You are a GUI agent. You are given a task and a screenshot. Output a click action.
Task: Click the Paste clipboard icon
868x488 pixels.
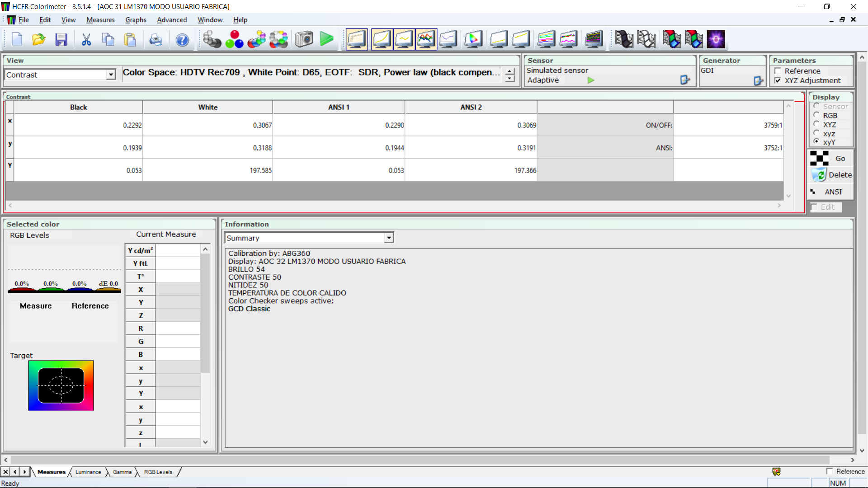[130, 39]
